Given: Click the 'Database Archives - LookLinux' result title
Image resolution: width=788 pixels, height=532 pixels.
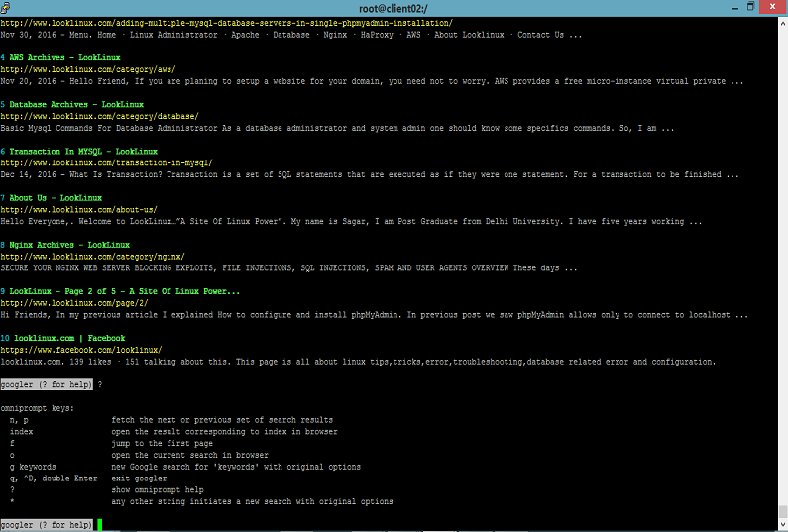Looking at the screenshot, I should pyautogui.click(x=76, y=104).
